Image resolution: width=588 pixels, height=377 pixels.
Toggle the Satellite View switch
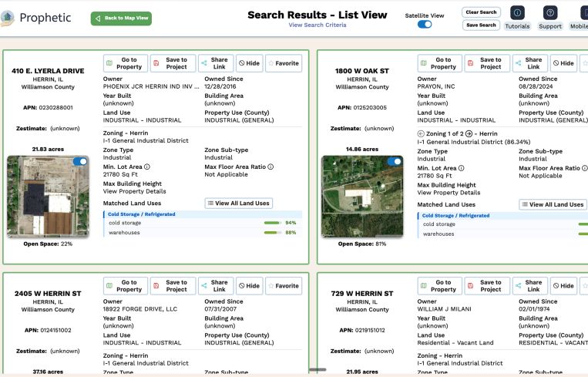pyautogui.click(x=425, y=25)
